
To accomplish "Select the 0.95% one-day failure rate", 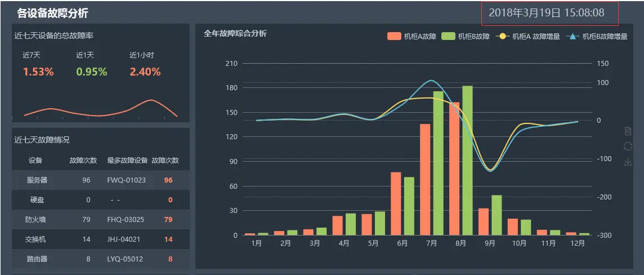I will point(92,72).
